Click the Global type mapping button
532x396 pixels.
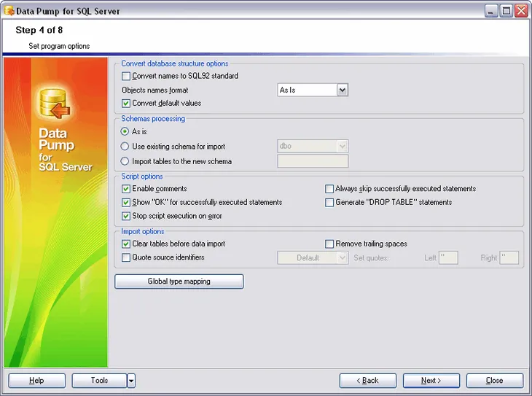(x=179, y=282)
